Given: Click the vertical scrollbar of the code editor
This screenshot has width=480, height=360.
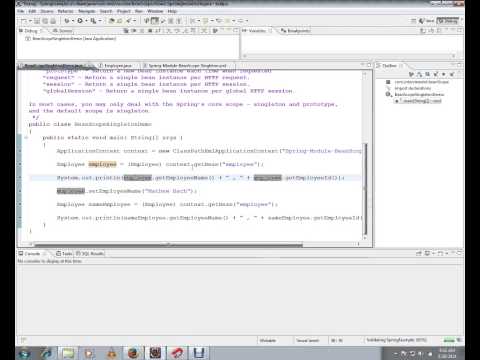Looking at the screenshot, I should (365, 188).
